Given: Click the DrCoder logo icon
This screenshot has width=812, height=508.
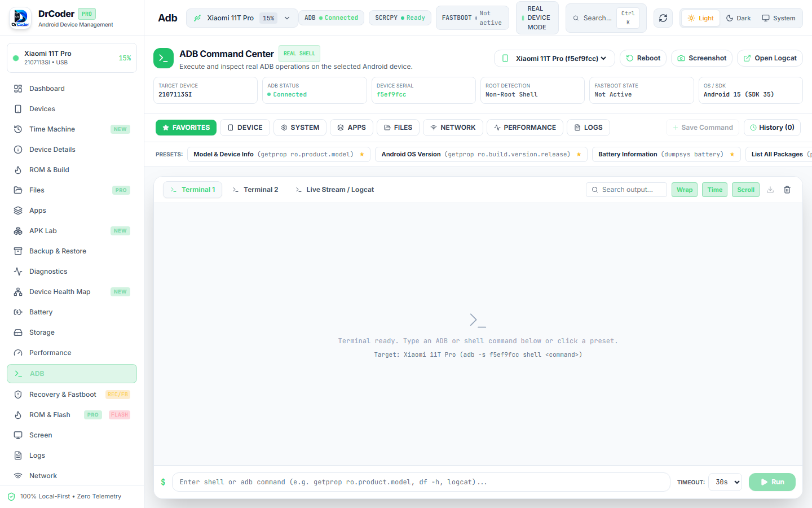Looking at the screenshot, I should (20, 18).
